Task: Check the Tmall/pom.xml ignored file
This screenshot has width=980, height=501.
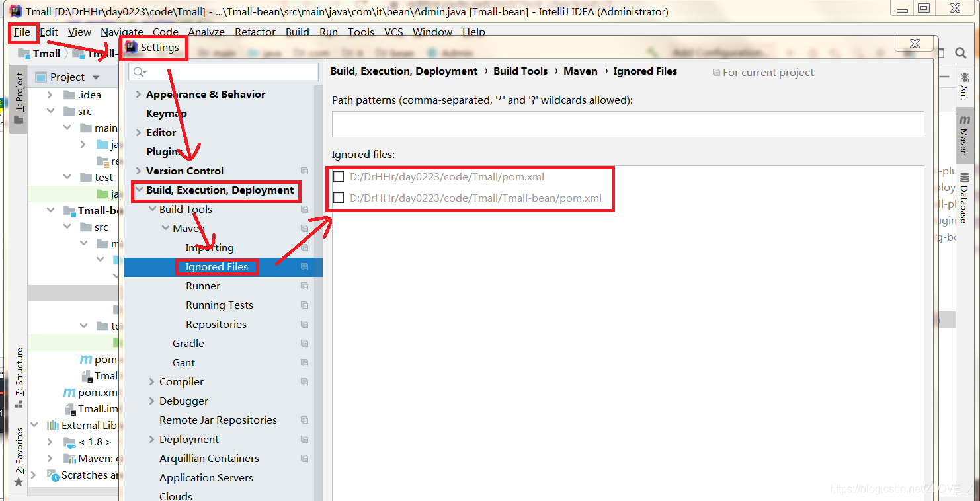Action: click(x=339, y=176)
